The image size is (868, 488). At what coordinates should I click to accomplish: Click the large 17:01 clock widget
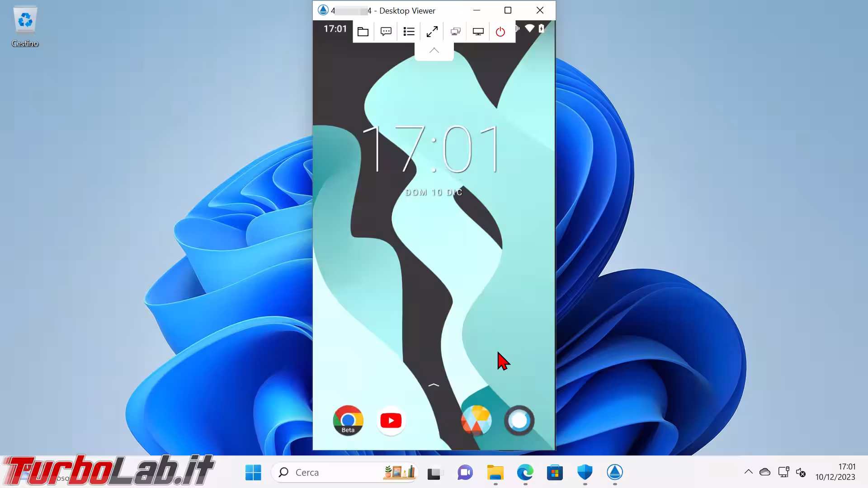tap(432, 150)
